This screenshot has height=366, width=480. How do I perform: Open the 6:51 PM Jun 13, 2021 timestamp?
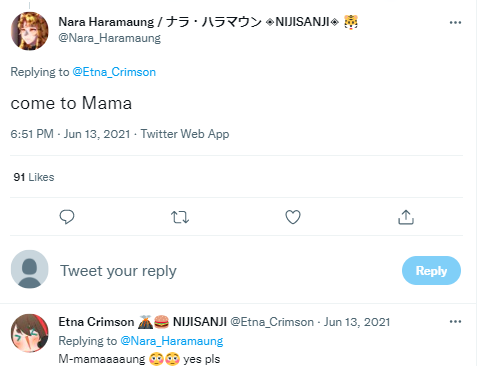tap(70, 134)
